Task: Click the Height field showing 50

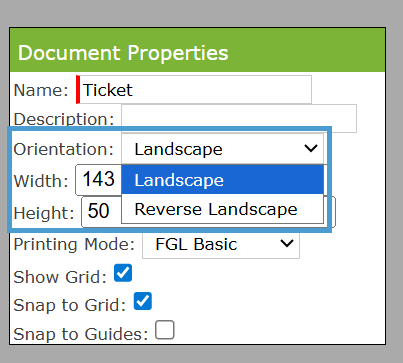Action: tap(101, 211)
